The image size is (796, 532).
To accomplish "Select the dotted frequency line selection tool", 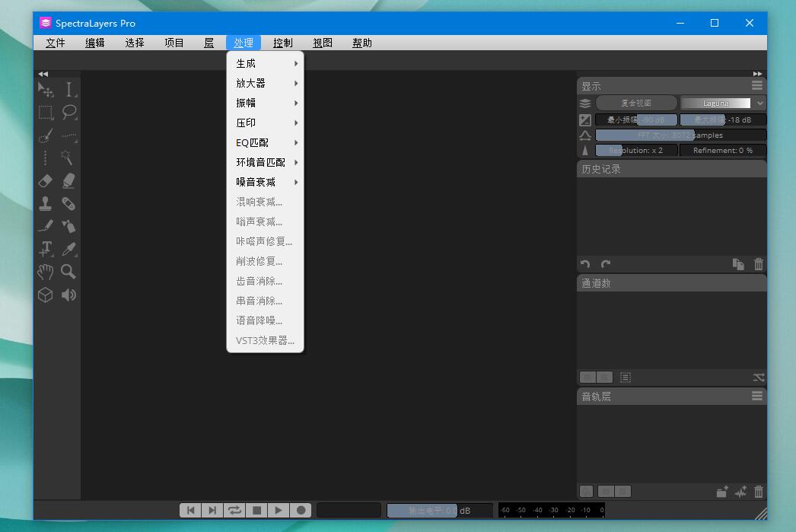I will click(69, 135).
